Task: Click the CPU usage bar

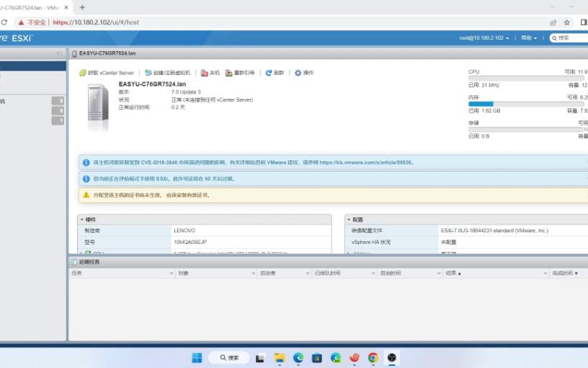Action: tap(526, 78)
